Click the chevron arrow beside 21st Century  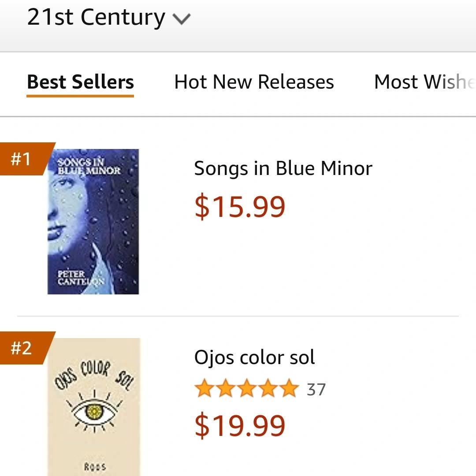pos(181,19)
